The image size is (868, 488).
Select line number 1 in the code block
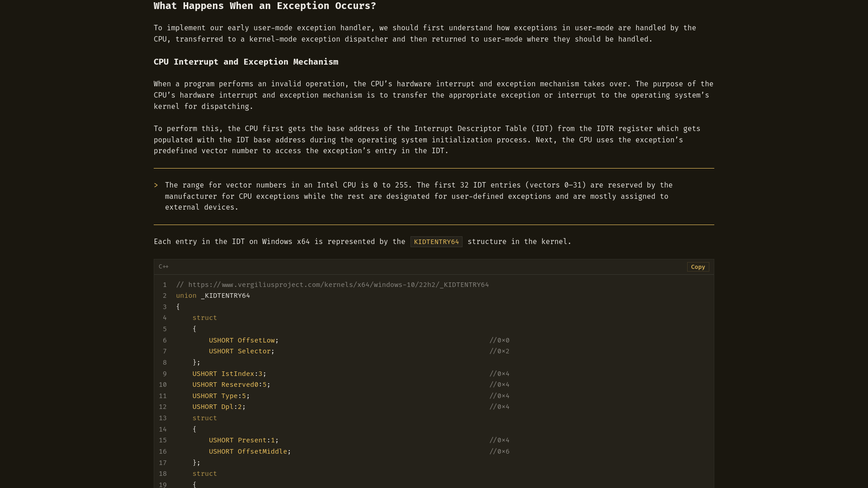pos(165,285)
